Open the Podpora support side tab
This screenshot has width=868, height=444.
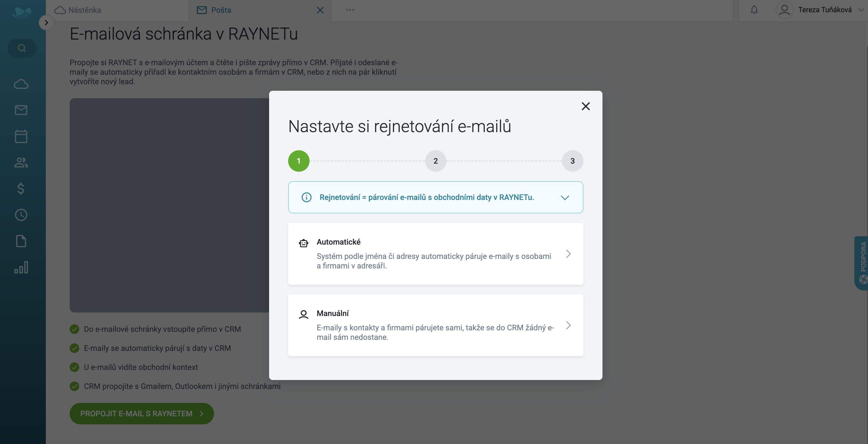tap(861, 263)
